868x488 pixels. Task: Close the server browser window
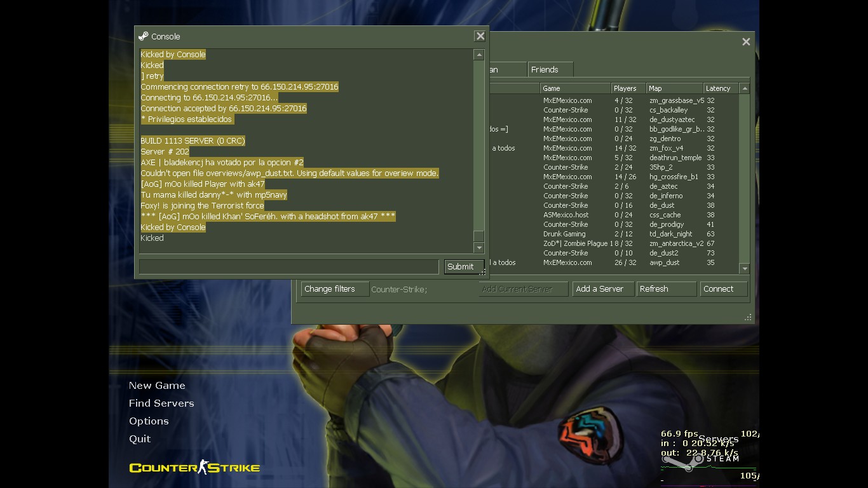(746, 41)
